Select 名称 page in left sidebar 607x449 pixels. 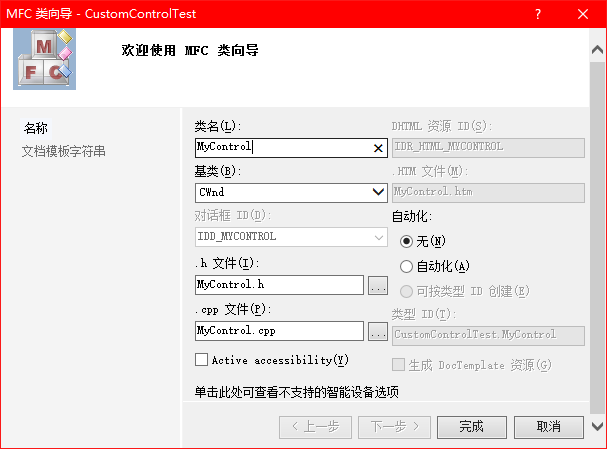[36, 128]
